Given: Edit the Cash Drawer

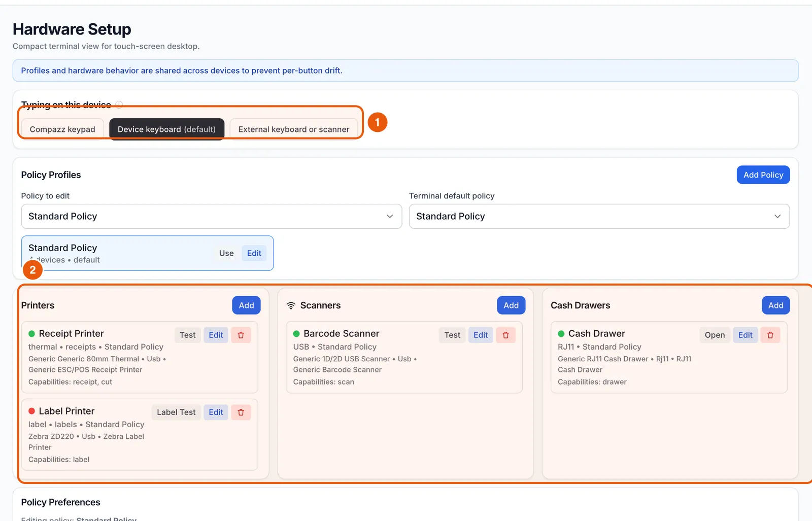Looking at the screenshot, I should (746, 335).
